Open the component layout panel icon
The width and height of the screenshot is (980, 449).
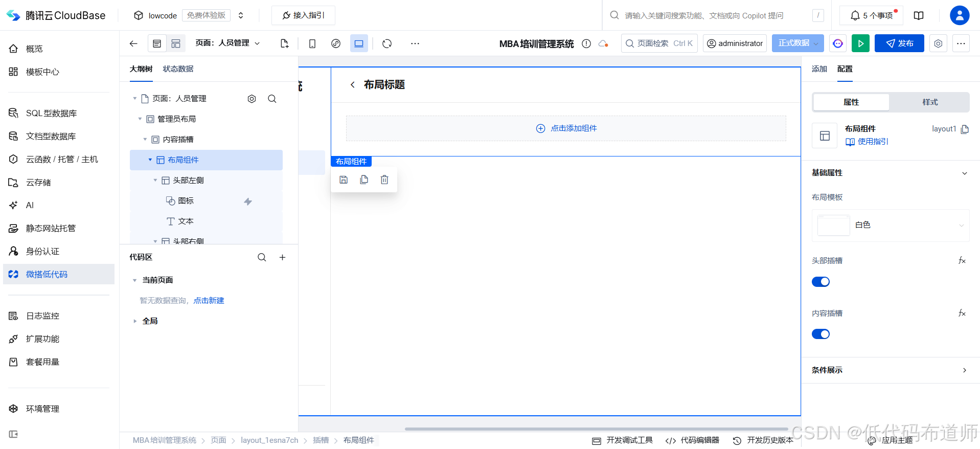click(x=176, y=43)
